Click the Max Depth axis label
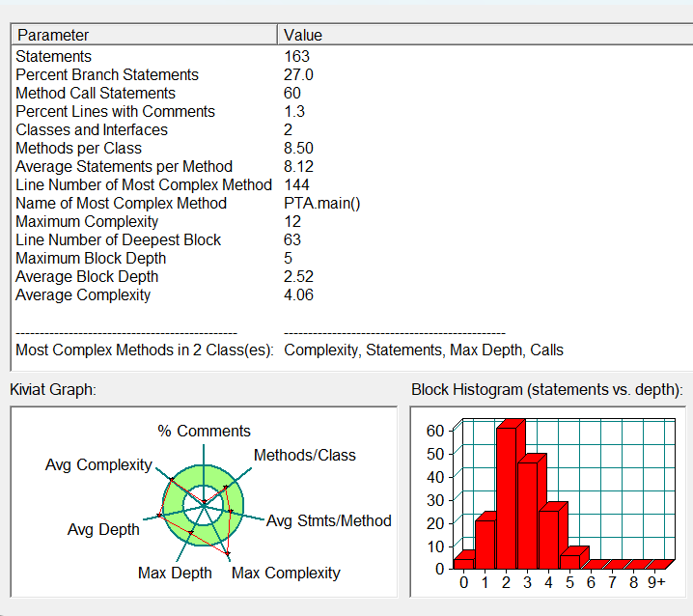The width and height of the screenshot is (693, 616). tap(175, 574)
